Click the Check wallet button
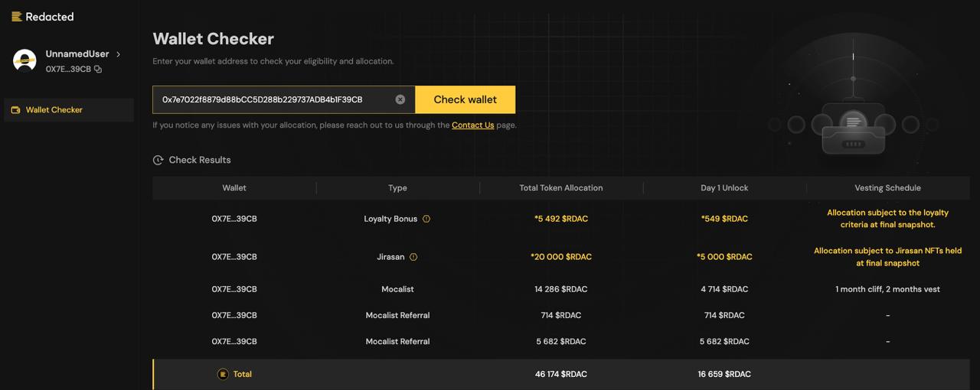 pyautogui.click(x=465, y=99)
